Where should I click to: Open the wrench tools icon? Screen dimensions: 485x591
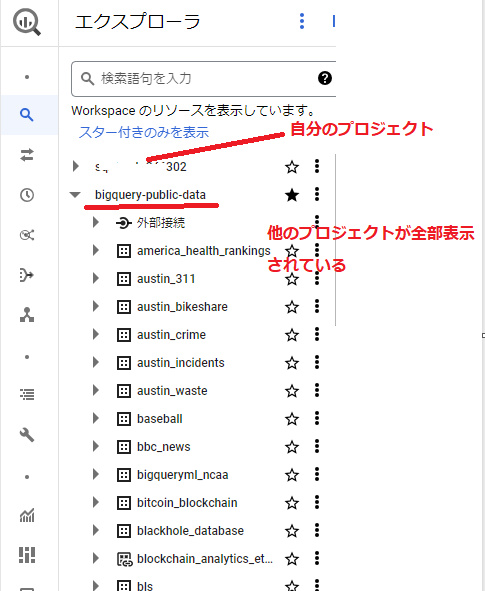coord(27,435)
